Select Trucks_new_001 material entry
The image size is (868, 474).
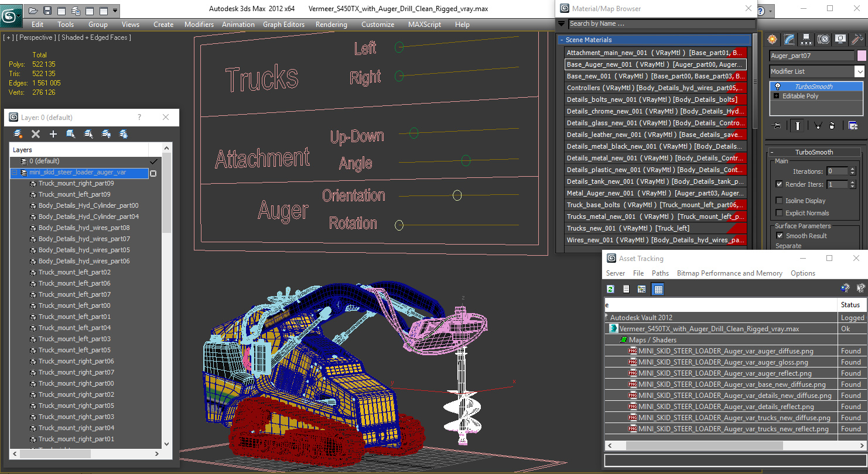point(655,228)
